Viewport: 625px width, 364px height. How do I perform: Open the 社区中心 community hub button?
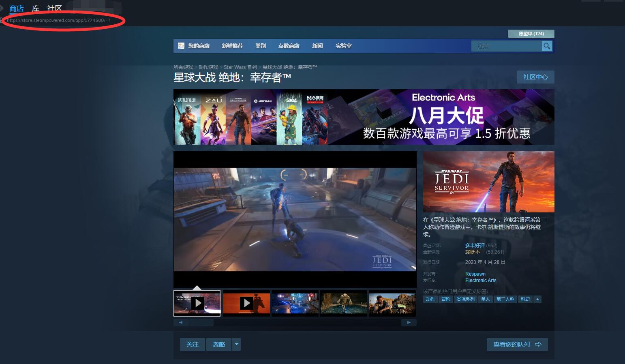point(535,77)
